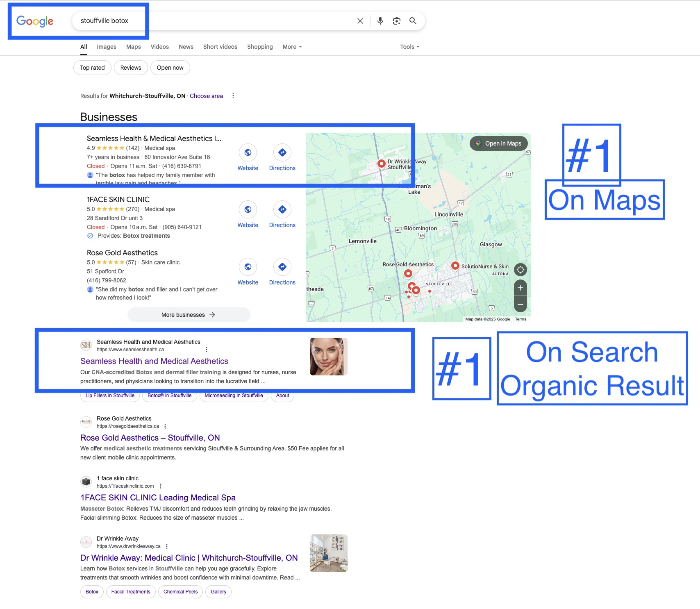700x609 pixels.
Task: Click the Microneedling in Stouffville sitelink
Action: click(x=234, y=395)
